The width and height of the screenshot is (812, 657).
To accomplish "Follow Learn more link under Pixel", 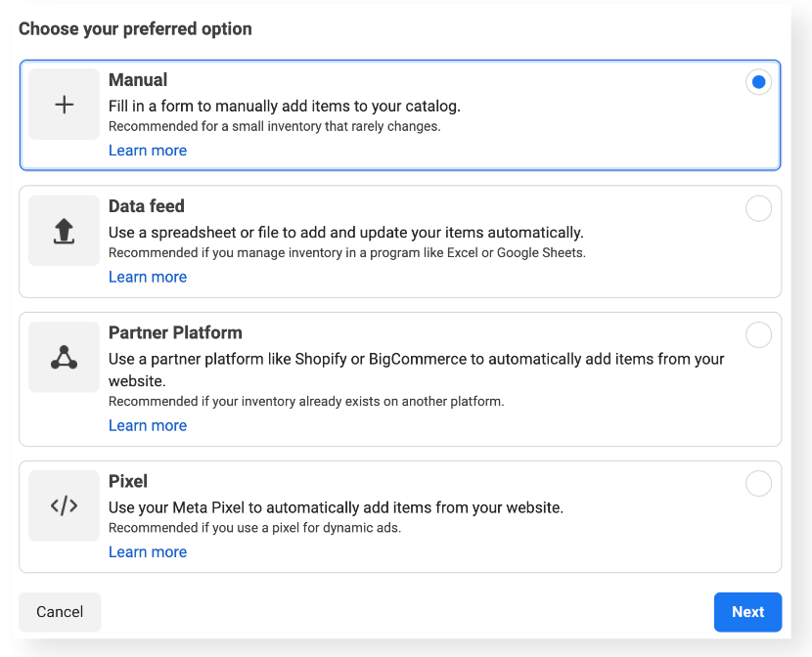I will pyautogui.click(x=148, y=551).
